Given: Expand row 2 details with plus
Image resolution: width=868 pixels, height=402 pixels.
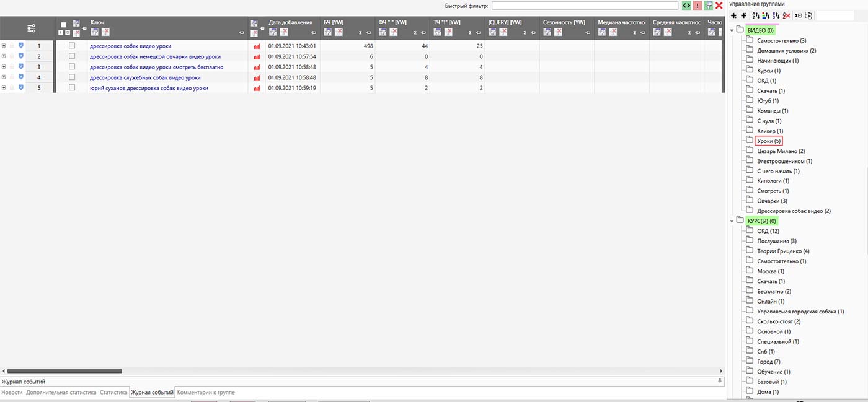Looking at the screenshot, I should tap(4, 56).
